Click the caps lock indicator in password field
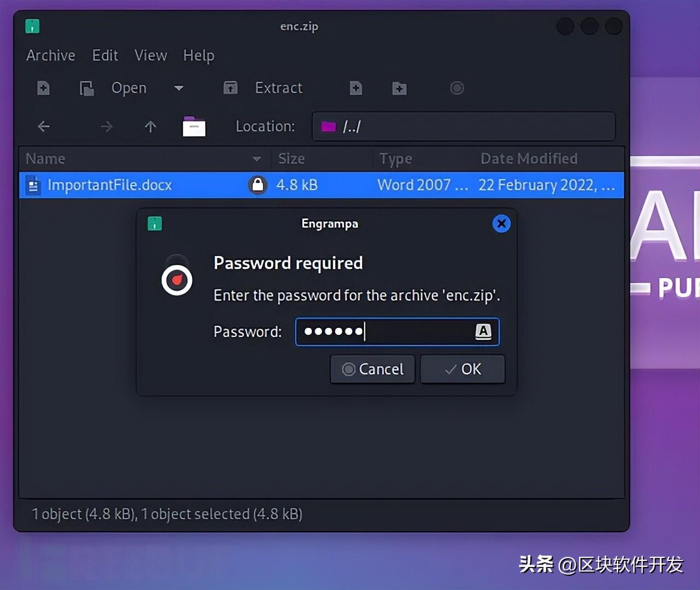This screenshot has width=700, height=590. (x=483, y=332)
